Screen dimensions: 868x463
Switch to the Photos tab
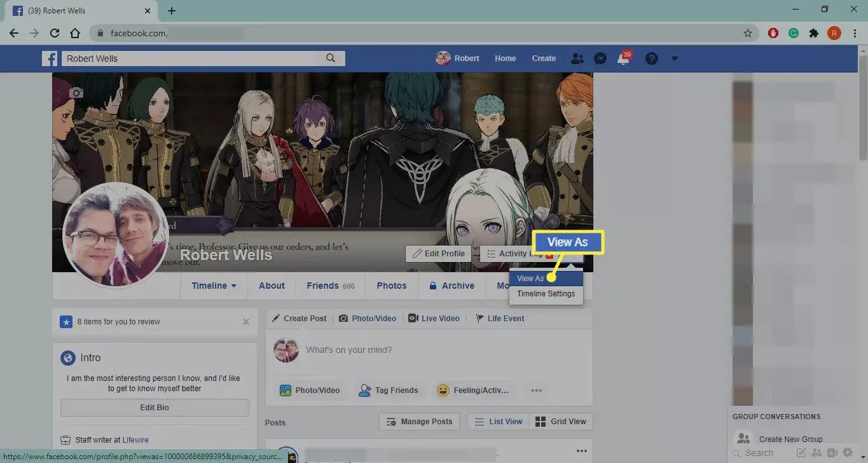392,286
